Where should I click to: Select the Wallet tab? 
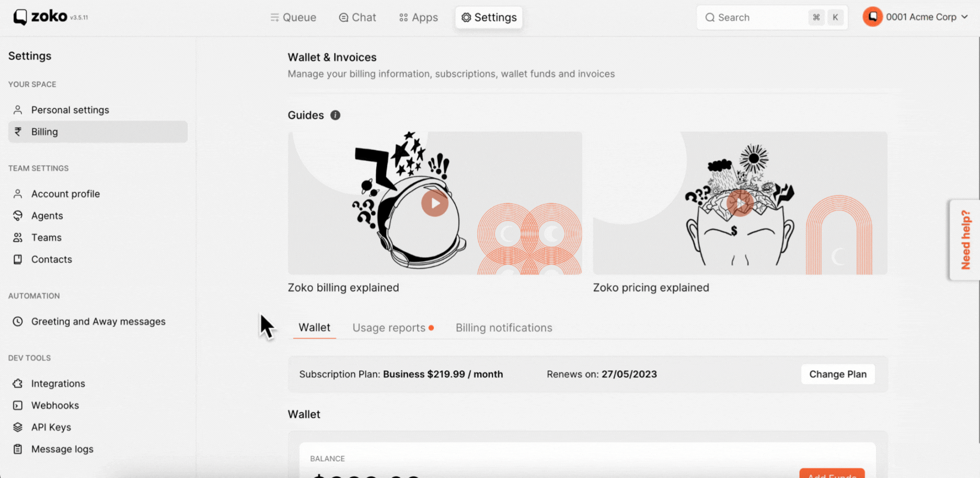click(x=314, y=328)
